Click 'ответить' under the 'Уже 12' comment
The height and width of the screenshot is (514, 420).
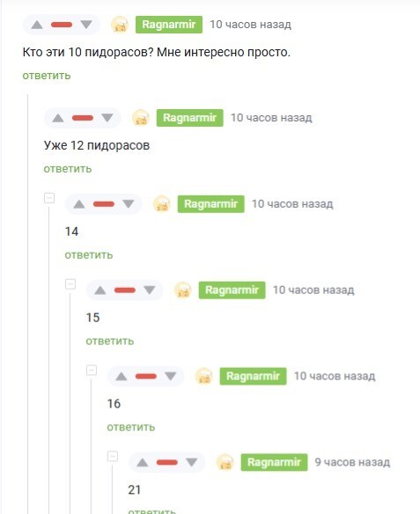(68, 169)
